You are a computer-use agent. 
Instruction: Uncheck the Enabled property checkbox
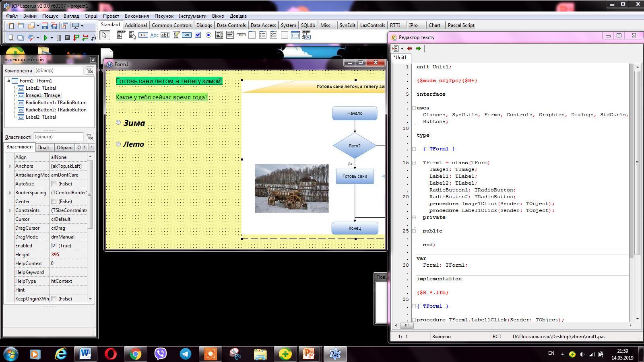point(54,246)
